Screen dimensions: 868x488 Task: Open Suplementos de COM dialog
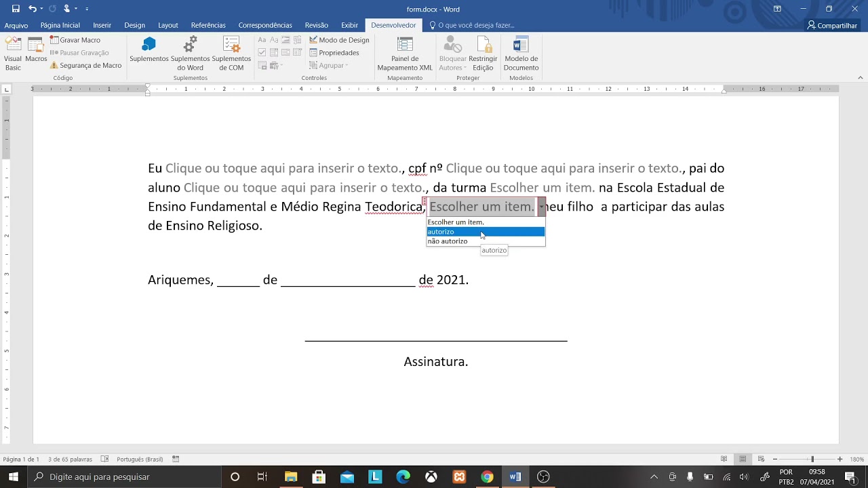(231, 54)
